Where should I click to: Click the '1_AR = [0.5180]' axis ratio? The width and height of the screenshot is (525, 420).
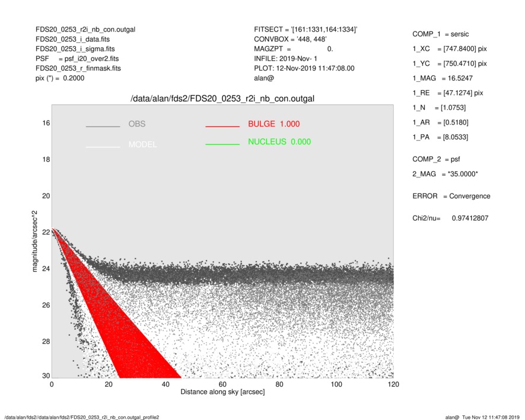click(440, 123)
